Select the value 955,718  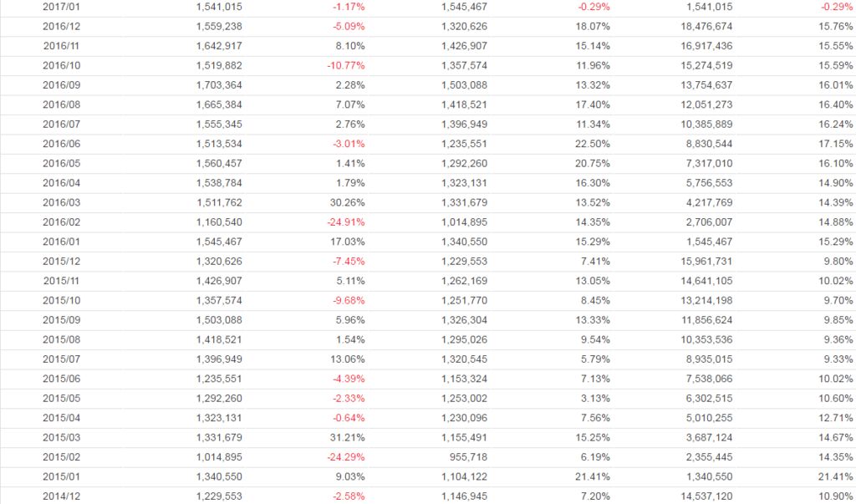[x=468, y=457]
